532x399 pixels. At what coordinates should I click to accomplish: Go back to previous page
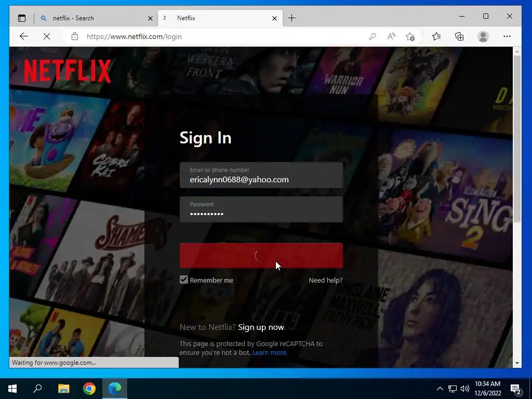click(24, 36)
